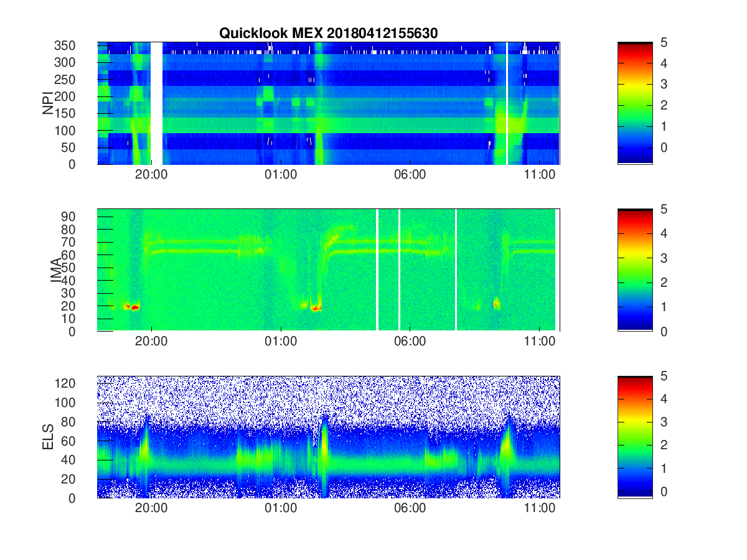
Task: Click the 11:00 tick label under the NPI plot
Action: [540, 175]
